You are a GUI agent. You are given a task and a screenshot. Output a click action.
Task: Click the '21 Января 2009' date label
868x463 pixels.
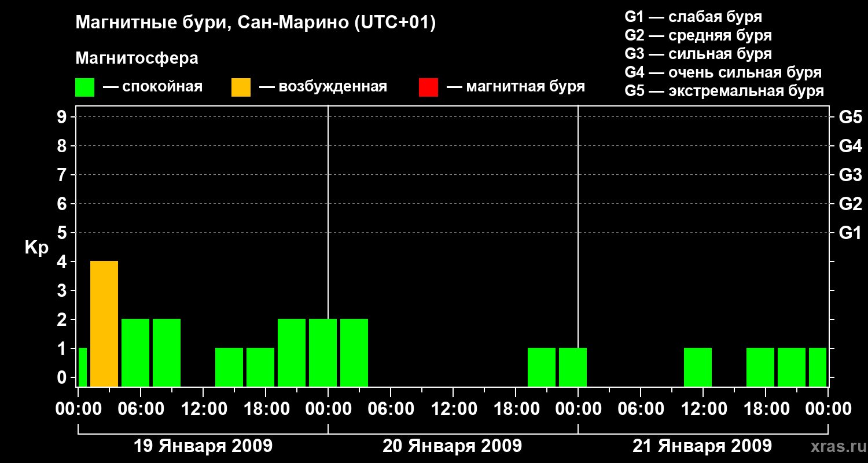coord(702,446)
